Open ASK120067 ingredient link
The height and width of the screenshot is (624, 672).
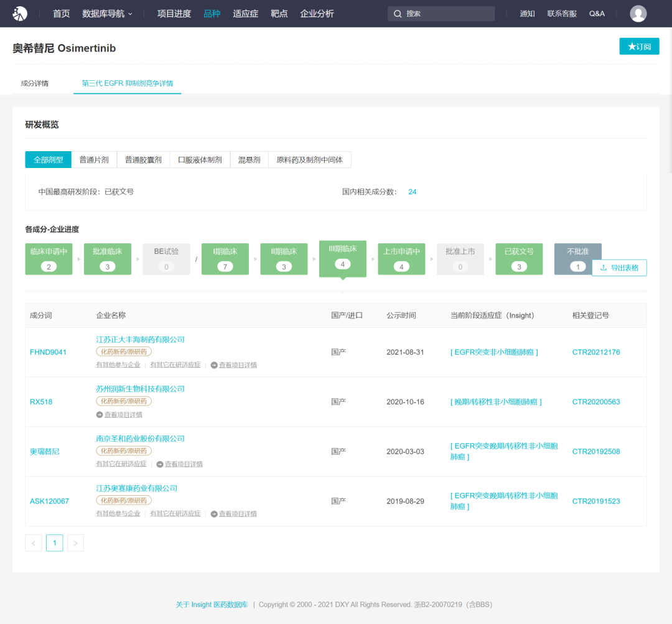pyautogui.click(x=49, y=501)
